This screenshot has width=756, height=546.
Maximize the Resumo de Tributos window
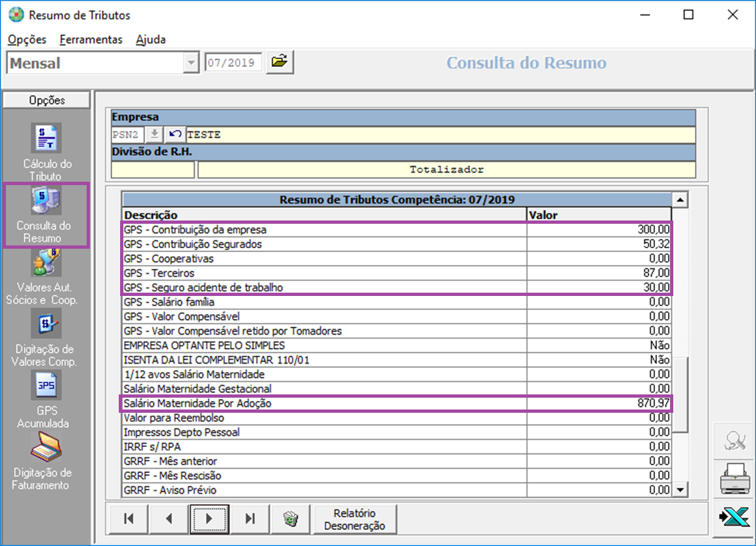688,15
